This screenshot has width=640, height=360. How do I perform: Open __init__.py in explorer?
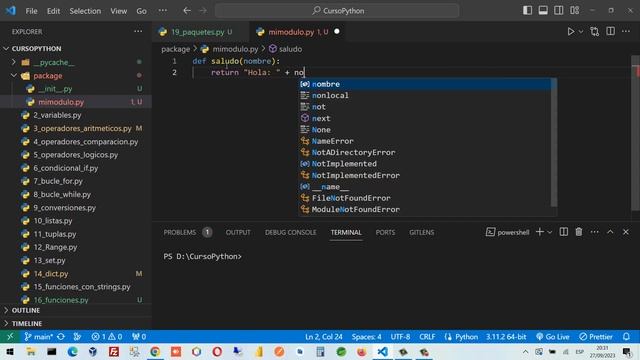76,89
